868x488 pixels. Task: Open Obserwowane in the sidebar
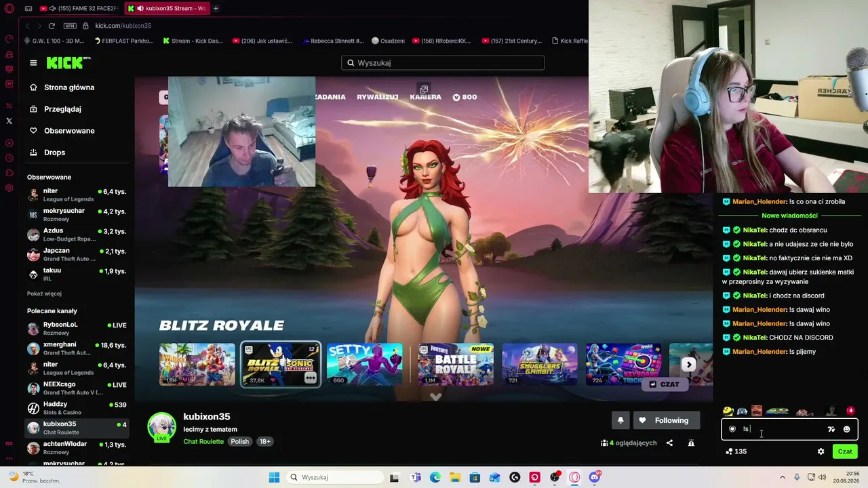coord(62,131)
